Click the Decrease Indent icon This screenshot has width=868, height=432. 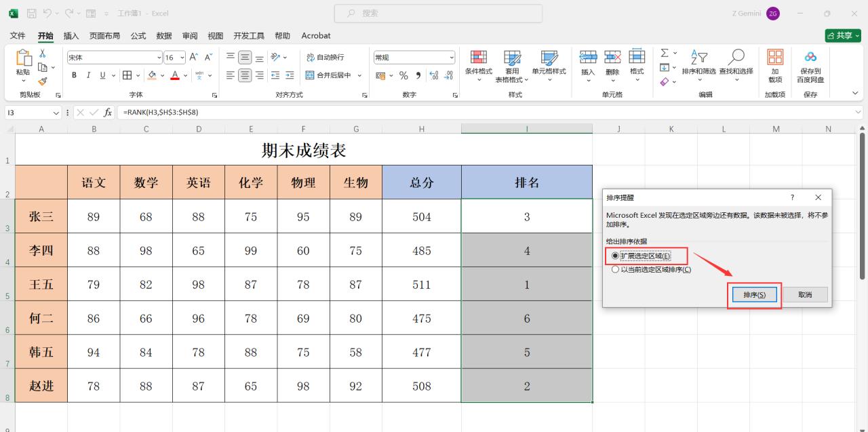tap(275, 75)
